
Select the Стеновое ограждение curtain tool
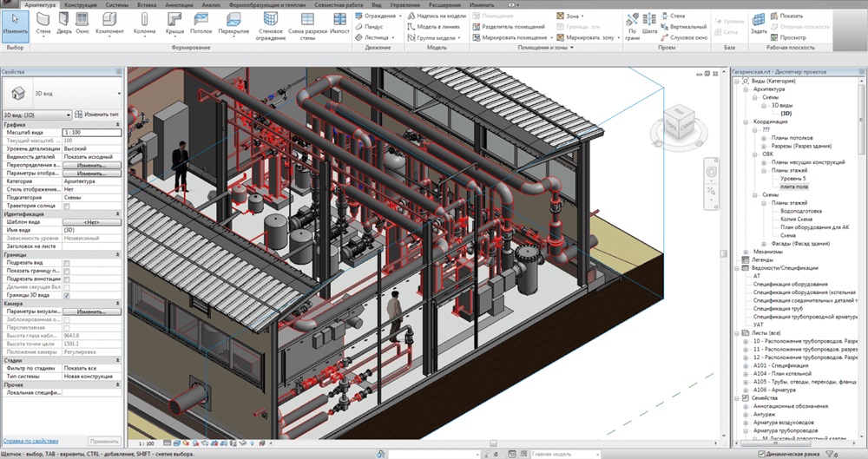pyautogui.click(x=271, y=26)
